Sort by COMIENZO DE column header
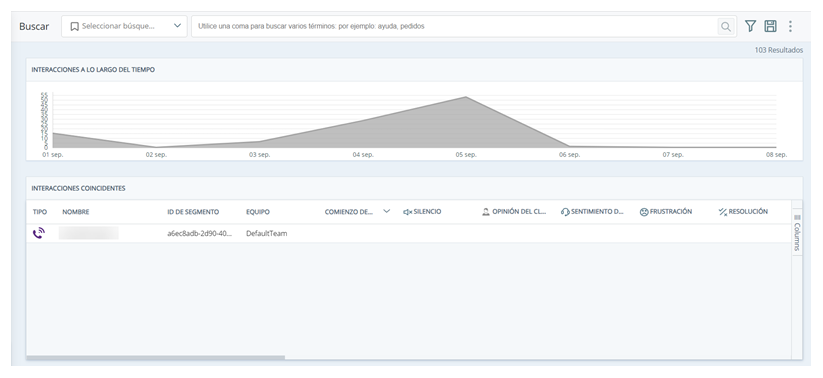 pos(349,212)
